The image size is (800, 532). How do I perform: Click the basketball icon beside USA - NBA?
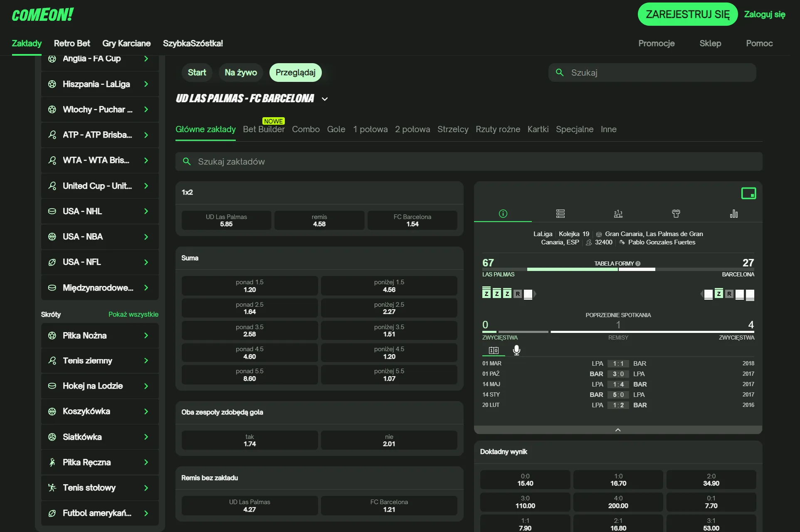pyautogui.click(x=52, y=236)
